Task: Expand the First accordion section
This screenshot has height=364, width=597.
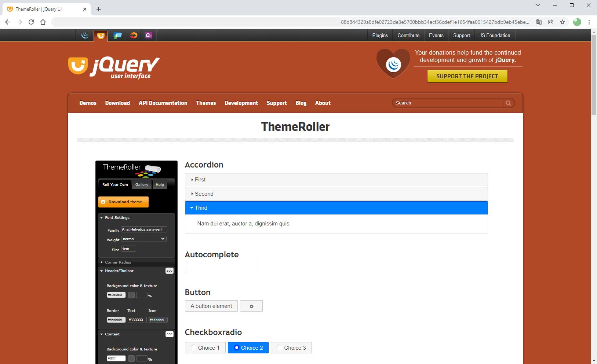Action: click(x=336, y=180)
